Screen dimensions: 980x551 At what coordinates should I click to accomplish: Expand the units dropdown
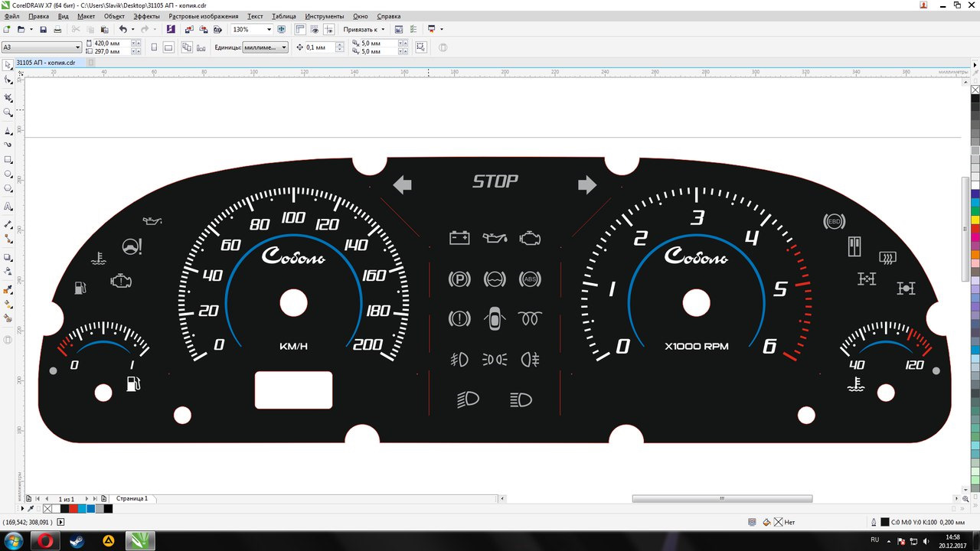[x=284, y=47]
